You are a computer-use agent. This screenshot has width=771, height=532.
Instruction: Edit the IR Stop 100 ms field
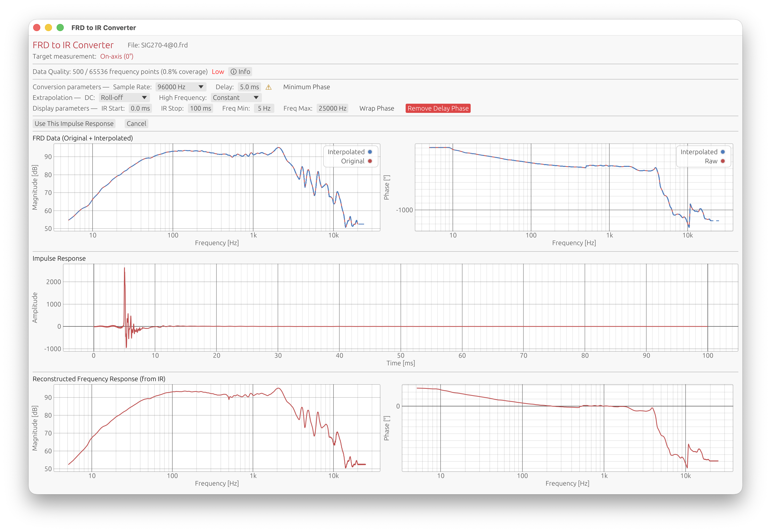(200, 108)
